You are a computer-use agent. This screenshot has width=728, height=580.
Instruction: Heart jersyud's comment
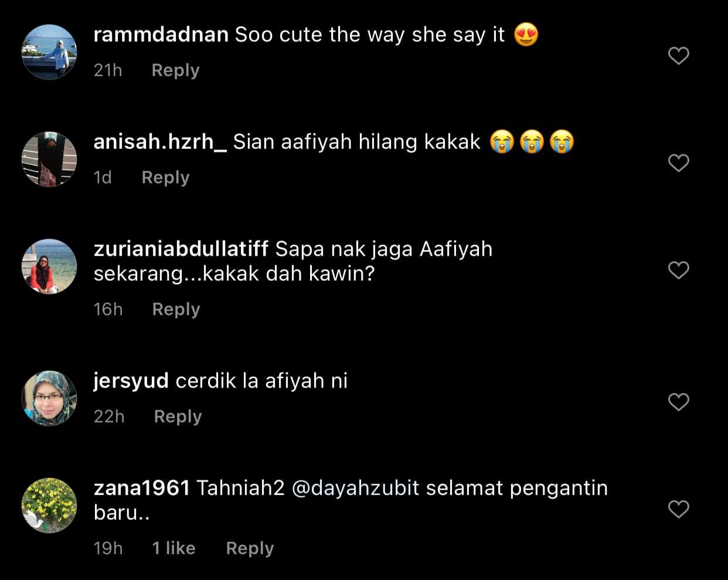pyautogui.click(x=679, y=402)
